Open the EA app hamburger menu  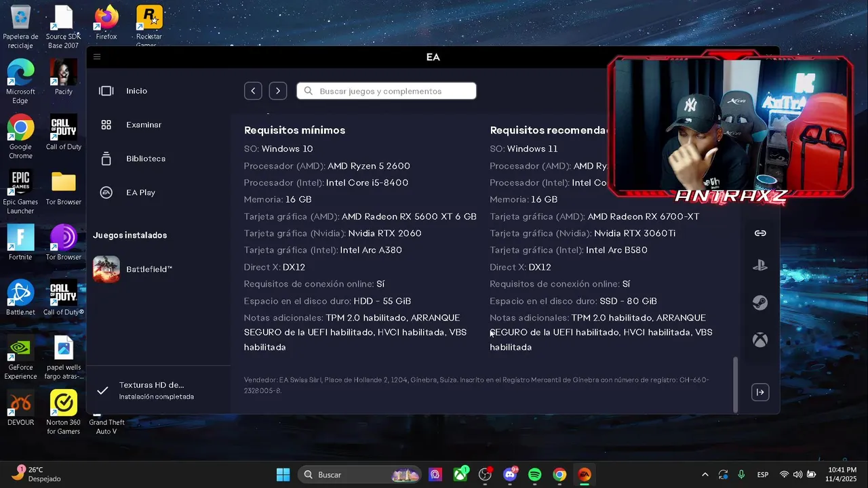click(97, 57)
